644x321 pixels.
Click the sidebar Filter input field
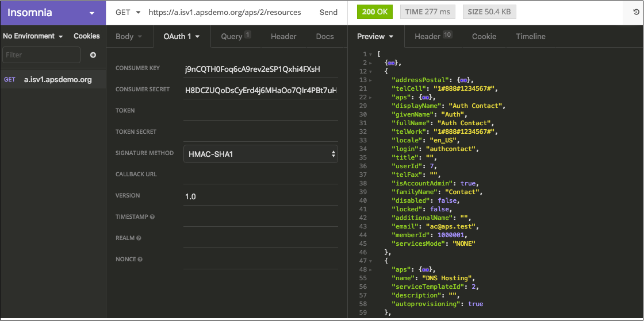tap(41, 55)
